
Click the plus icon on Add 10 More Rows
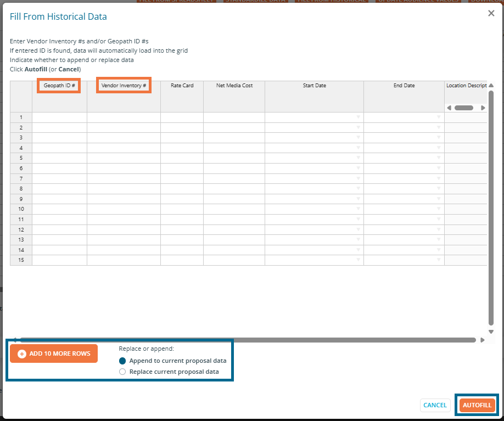[22, 354]
